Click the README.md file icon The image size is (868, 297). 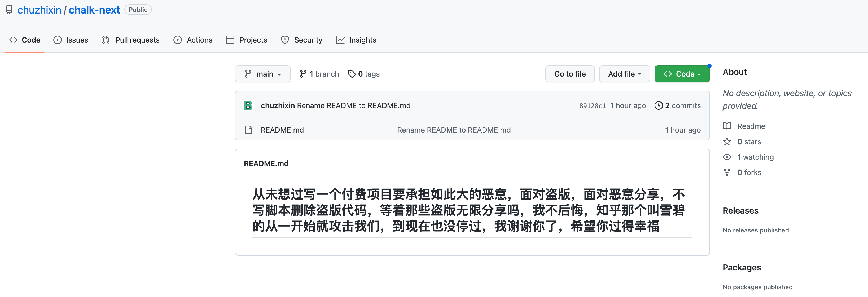[x=248, y=130]
